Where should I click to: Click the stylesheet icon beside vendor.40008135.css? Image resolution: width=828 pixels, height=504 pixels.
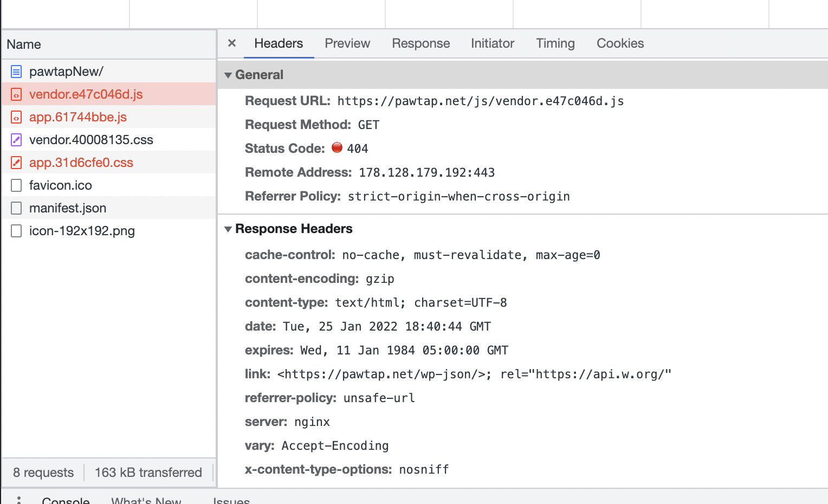pos(16,140)
